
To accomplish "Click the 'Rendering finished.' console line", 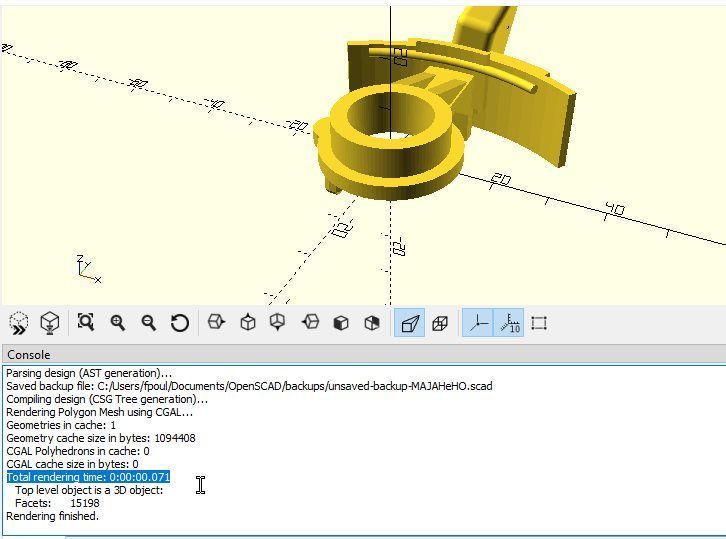I will pos(52,516).
